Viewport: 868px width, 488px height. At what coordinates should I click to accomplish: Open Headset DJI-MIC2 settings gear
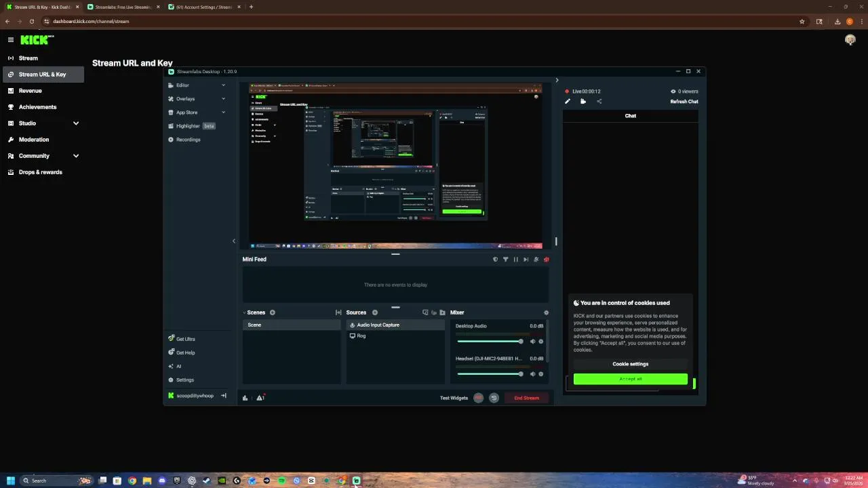coord(540,374)
